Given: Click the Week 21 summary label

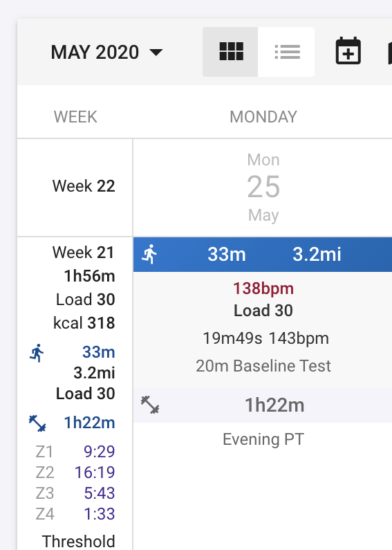Looking at the screenshot, I should 84,253.
